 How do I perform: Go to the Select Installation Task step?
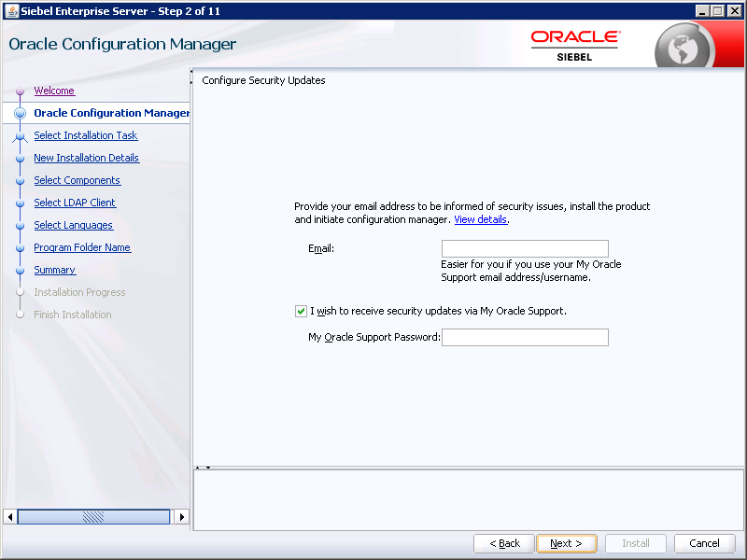85,135
